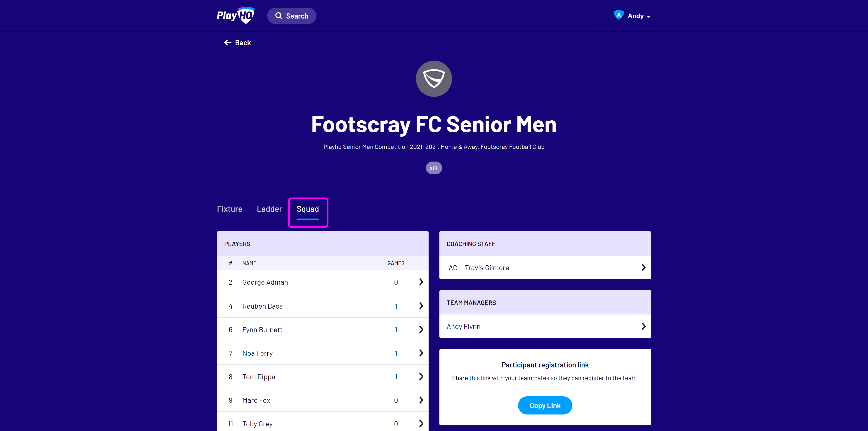868x431 pixels.
Task: Click the search magnifier icon
Action: pyautogui.click(x=279, y=16)
